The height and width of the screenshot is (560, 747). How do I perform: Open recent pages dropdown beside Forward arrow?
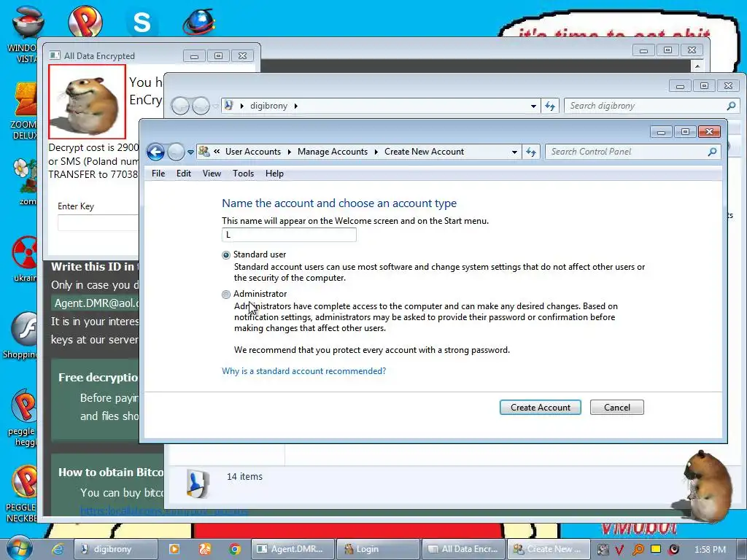[190, 152]
